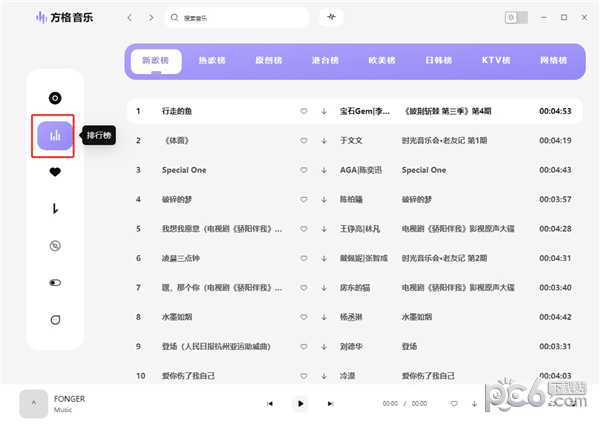Screen dimensions: 600x424
Task: Go forward with the right arrow
Action: (151, 18)
